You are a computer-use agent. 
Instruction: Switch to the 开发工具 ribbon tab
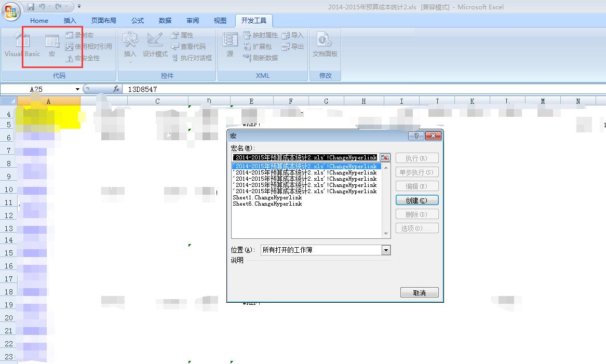pos(253,21)
